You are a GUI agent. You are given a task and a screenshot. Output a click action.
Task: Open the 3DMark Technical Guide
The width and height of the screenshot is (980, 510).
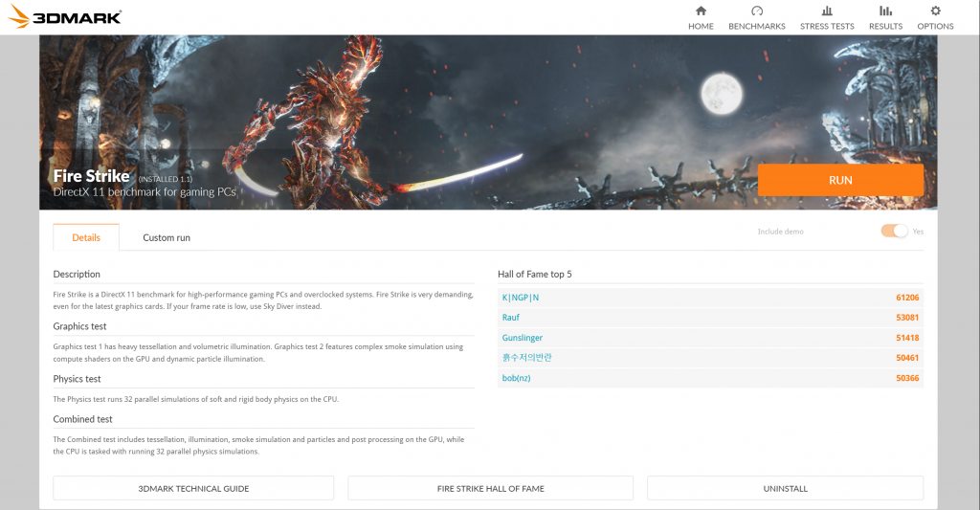[x=193, y=488]
